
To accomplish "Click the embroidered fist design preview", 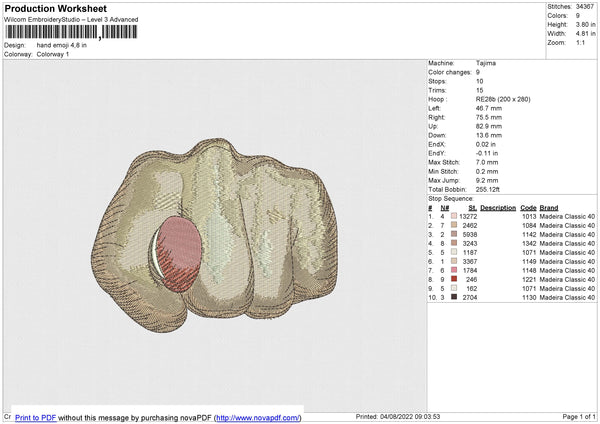I will tap(214, 235).
